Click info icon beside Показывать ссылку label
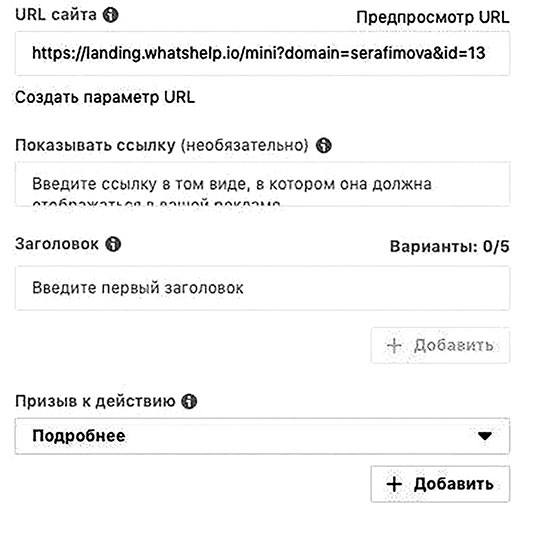This screenshot has width=545, height=536. [x=324, y=145]
